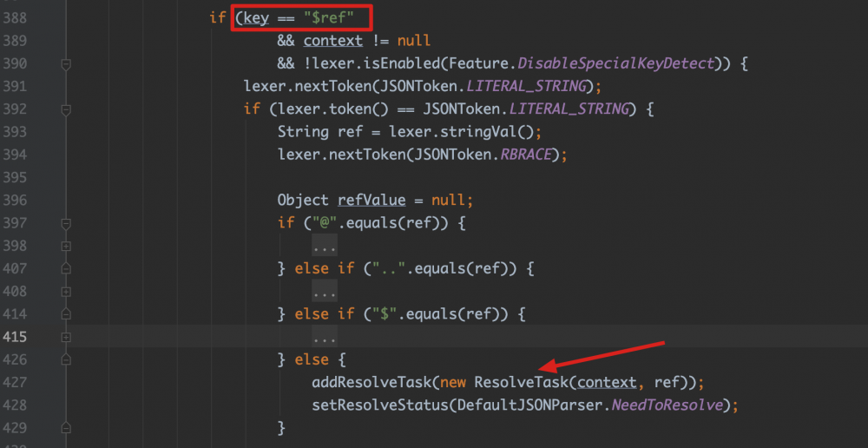Collapse the fold marker at line 414
Screen dimensions: 868x448
point(66,314)
